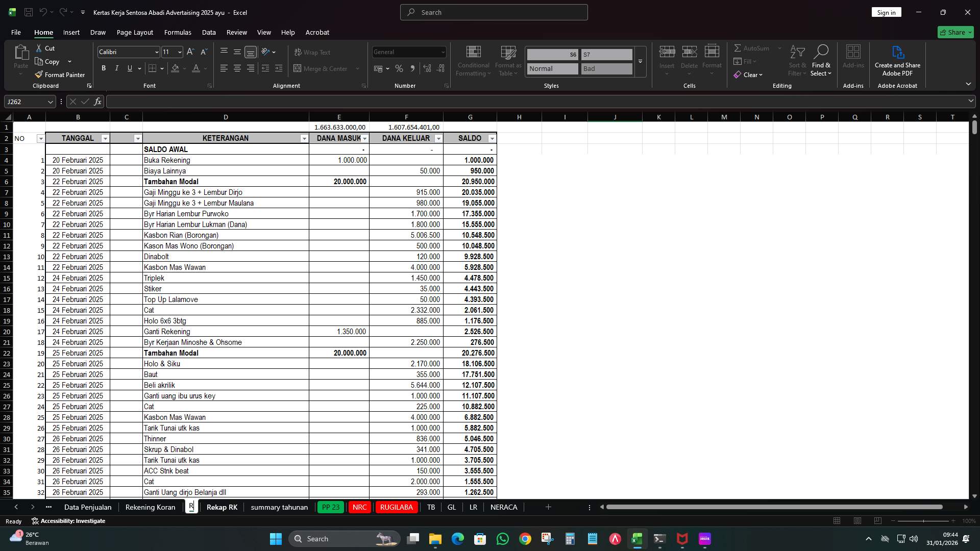
Task: Open the Fill Color dropdown arrow
Action: point(184,68)
